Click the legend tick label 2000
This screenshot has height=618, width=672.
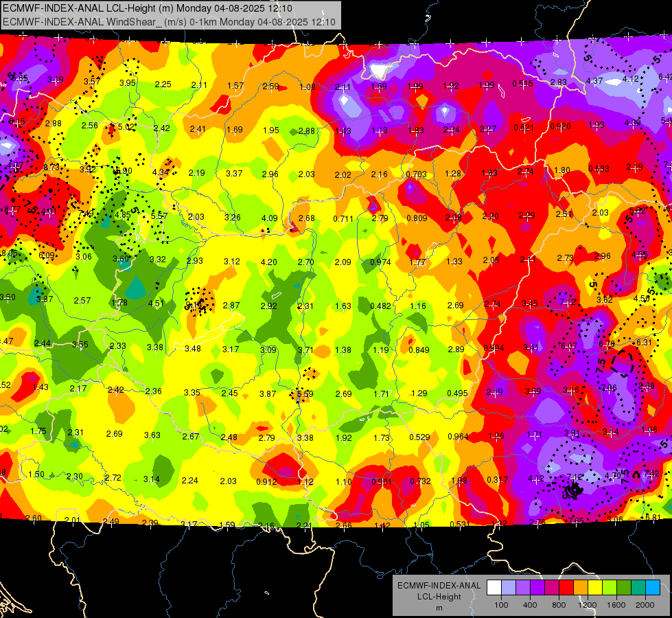[645, 605]
